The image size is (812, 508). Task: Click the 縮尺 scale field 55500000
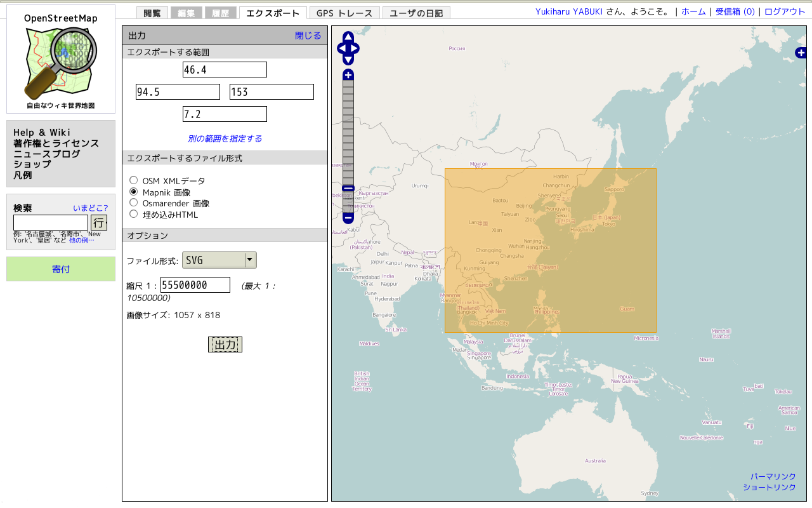195,285
